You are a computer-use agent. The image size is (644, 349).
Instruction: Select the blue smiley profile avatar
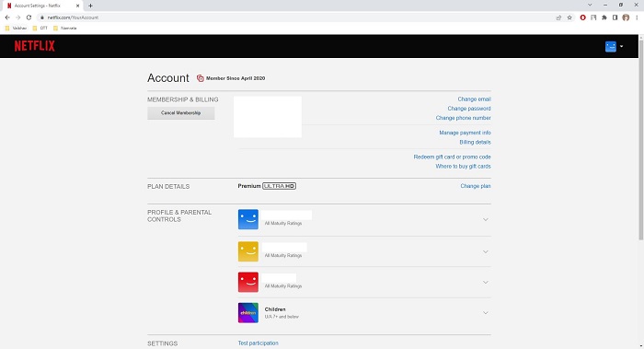point(248,219)
